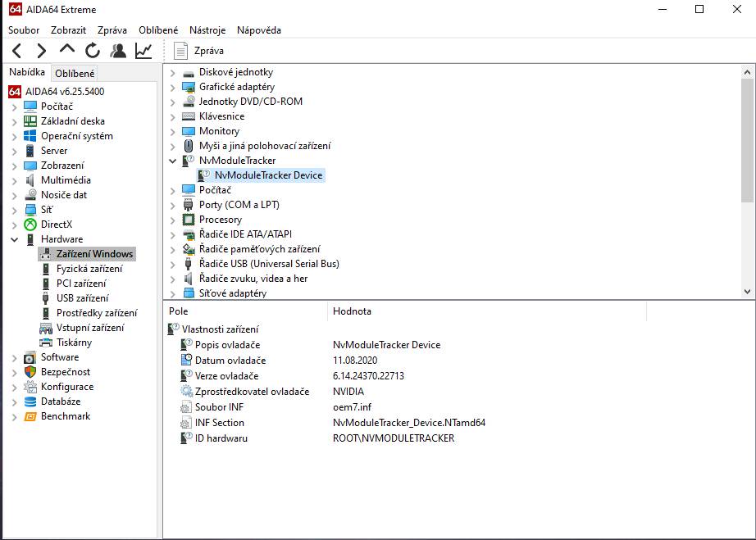756x540 pixels.
Task: Expand Řadiče zvuku, videa a her
Action: click(173, 279)
